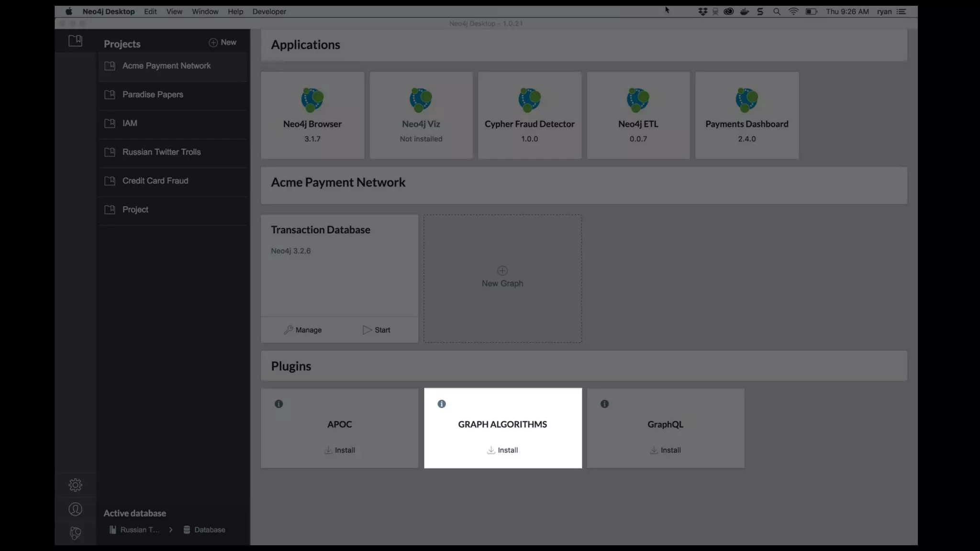
Task: Select the IAM project
Action: pos(173,123)
